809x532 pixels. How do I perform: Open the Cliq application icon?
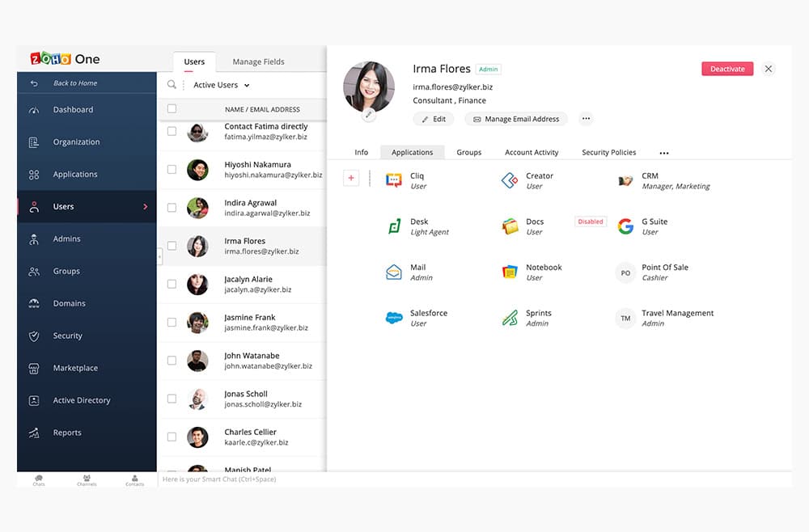(x=394, y=180)
